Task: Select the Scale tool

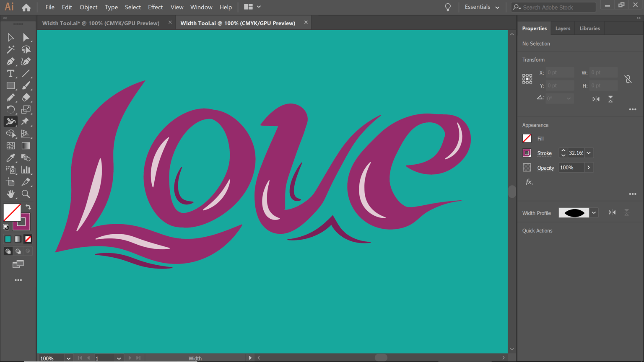Action: (x=26, y=110)
